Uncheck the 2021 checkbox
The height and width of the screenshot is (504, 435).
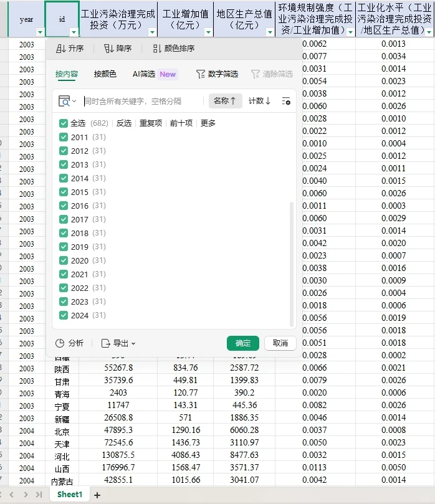pos(64,274)
